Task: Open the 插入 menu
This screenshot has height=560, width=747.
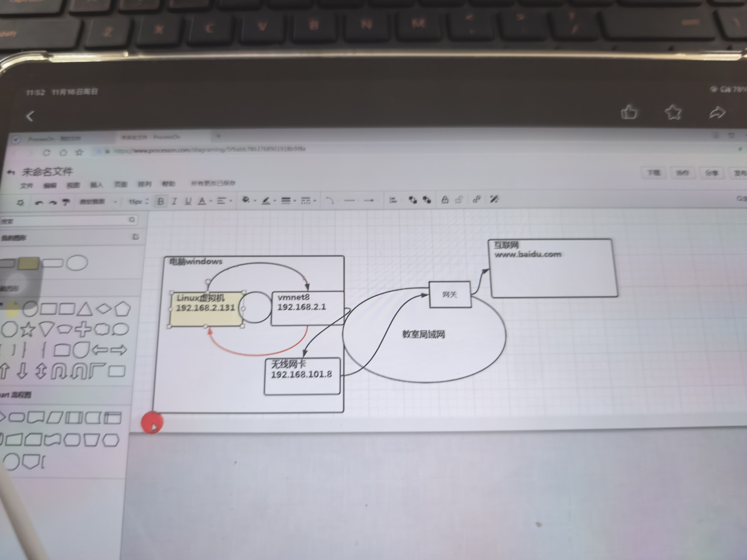Action: click(96, 185)
